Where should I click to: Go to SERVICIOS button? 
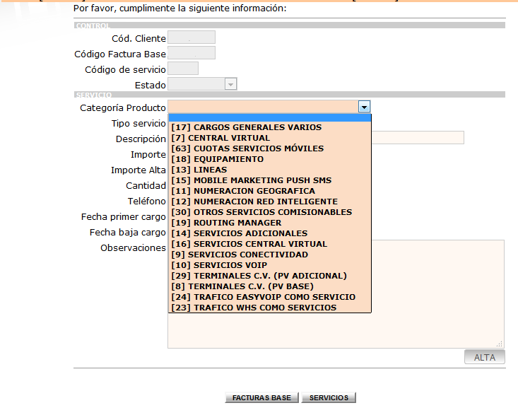click(329, 397)
